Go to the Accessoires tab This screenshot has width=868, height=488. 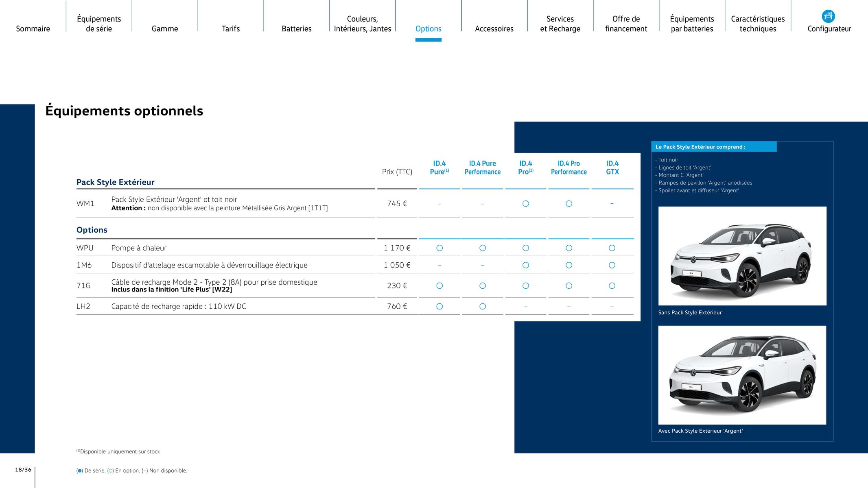494,29
